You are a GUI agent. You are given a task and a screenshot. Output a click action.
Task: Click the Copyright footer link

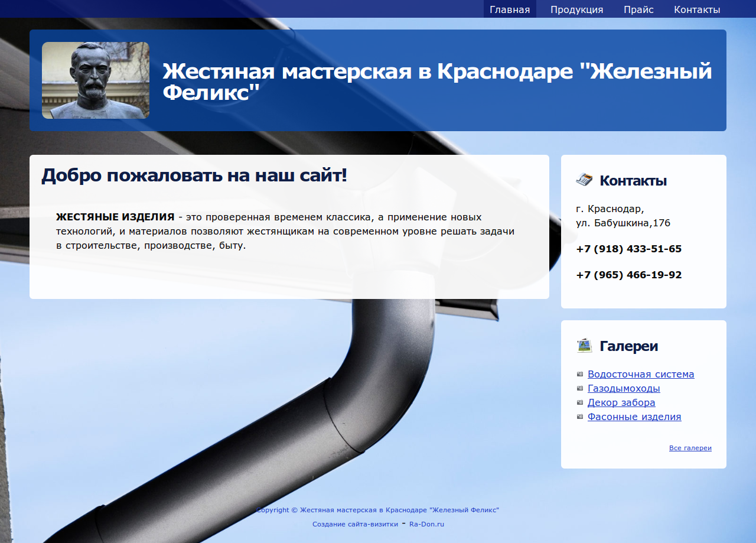pos(378,510)
